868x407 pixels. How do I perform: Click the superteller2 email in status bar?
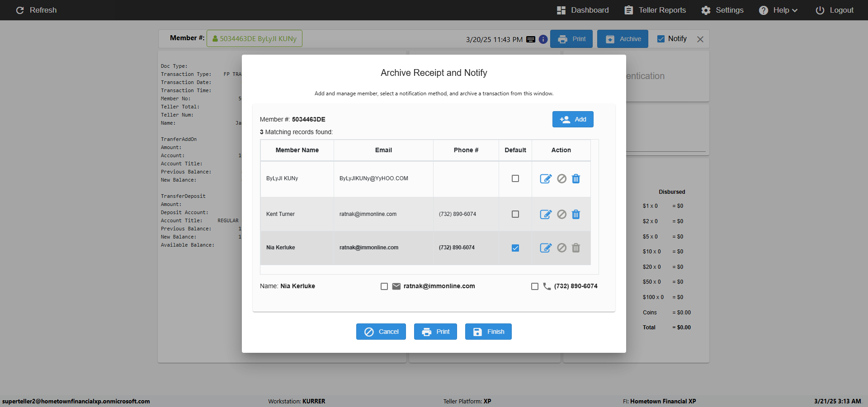(x=76, y=401)
